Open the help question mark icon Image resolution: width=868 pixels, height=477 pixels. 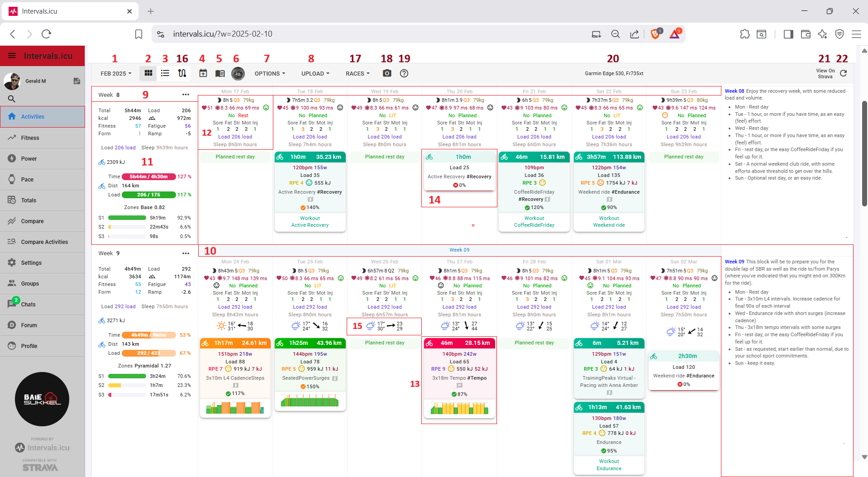(404, 73)
